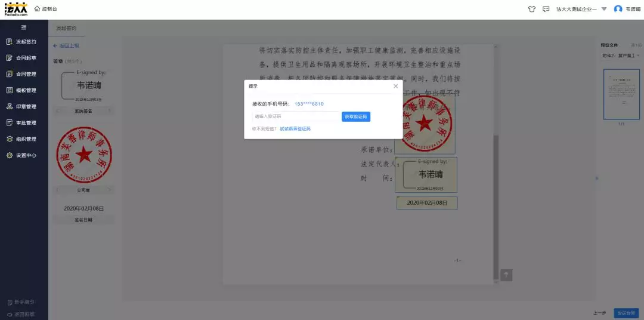Select the document page thumbnail preview

point(621,94)
